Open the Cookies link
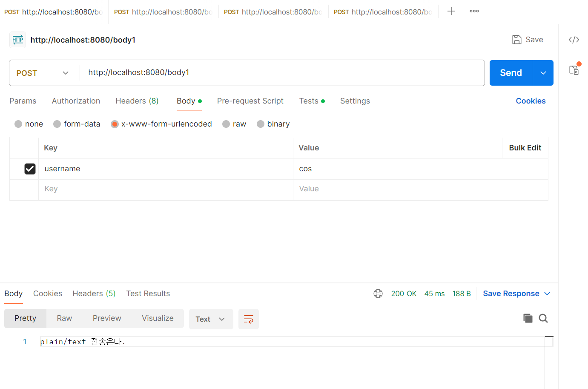The height and width of the screenshot is (389, 588). point(531,101)
